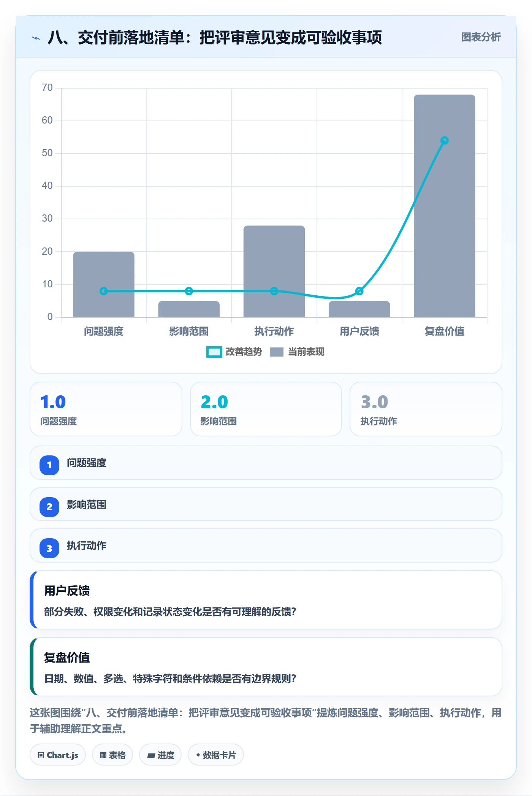Image resolution: width=532 pixels, height=796 pixels.
Task: Select the 问题强度 list row text
Action: (x=87, y=463)
